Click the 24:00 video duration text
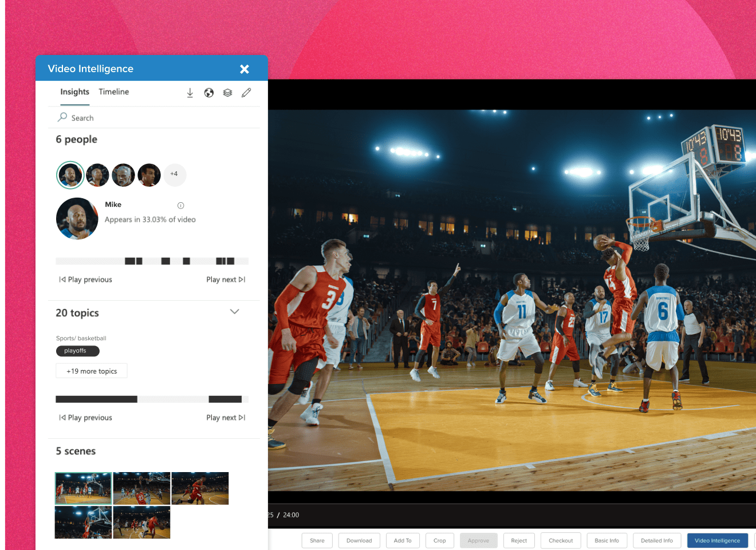Viewport: 756px width, 550px height. (291, 515)
